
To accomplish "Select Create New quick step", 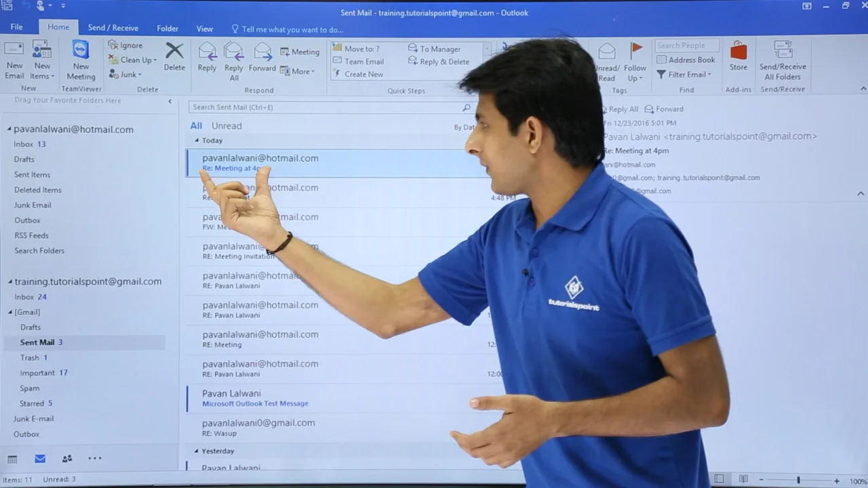I will [x=358, y=74].
